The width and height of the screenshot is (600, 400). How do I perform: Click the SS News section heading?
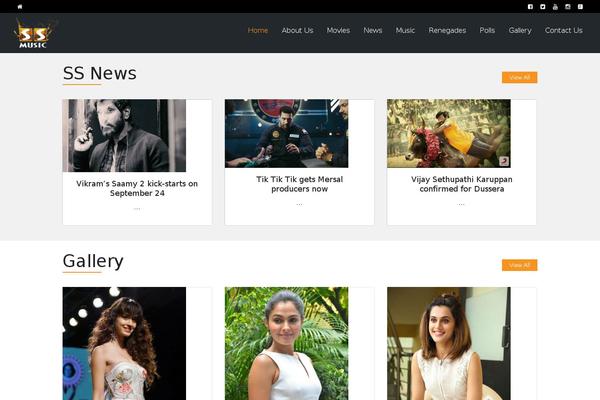[x=99, y=73]
